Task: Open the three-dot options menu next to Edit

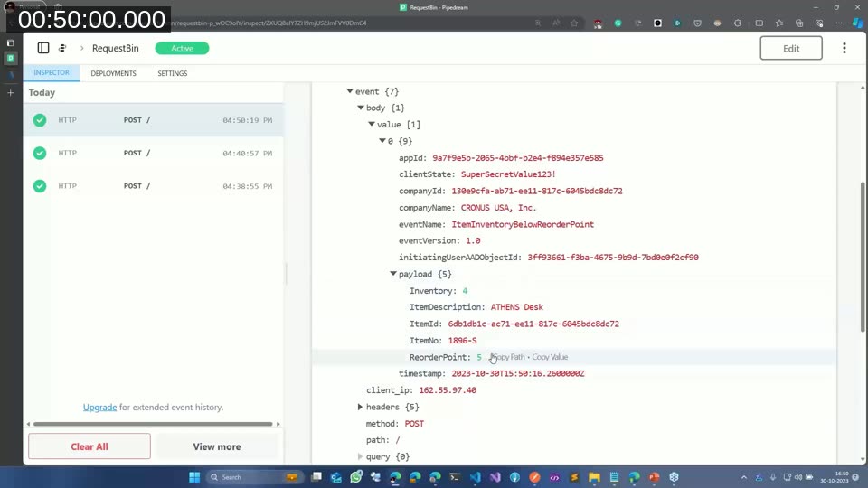Action: point(844,48)
